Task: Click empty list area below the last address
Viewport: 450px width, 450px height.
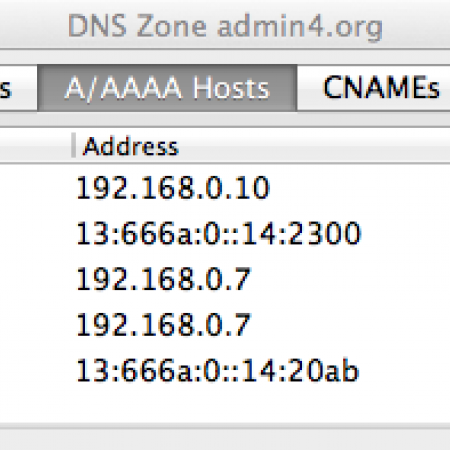Action: click(225, 407)
